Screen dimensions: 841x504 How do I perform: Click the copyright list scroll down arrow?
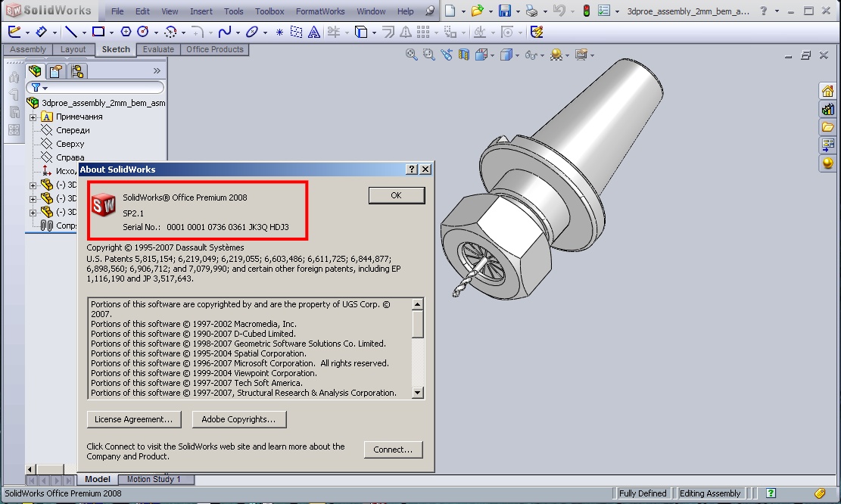pyautogui.click(x=416, y=392)
